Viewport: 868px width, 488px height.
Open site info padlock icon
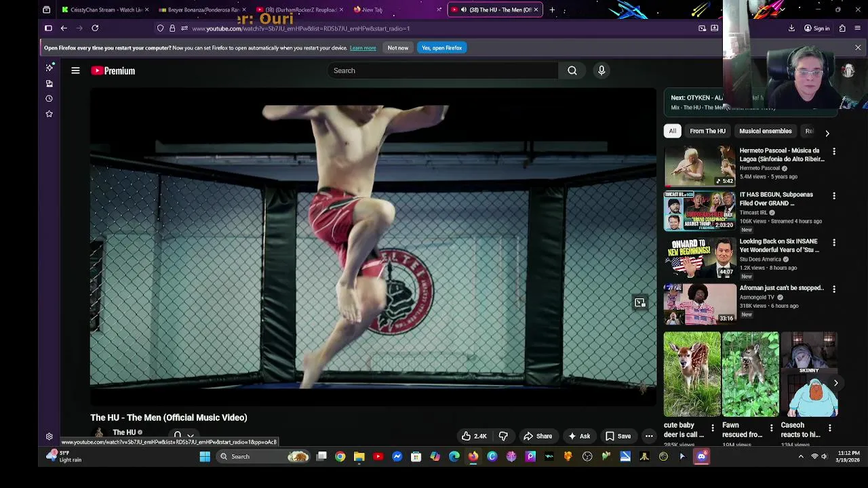(172, 28)
